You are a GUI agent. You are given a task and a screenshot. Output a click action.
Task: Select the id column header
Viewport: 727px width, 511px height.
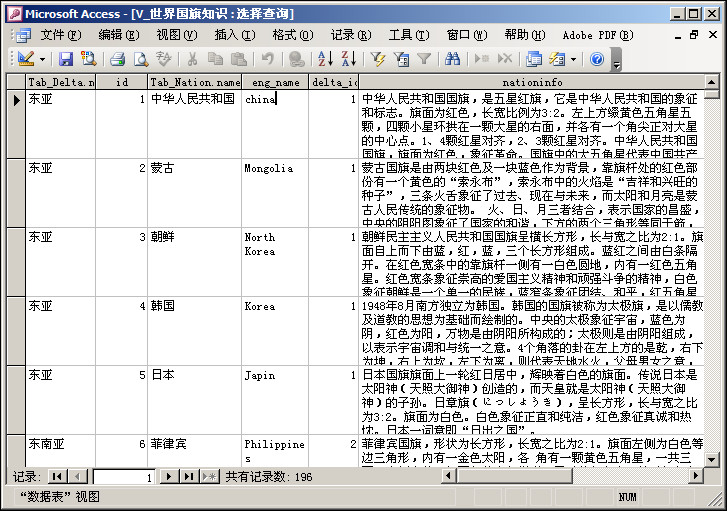tap(121, 82)
